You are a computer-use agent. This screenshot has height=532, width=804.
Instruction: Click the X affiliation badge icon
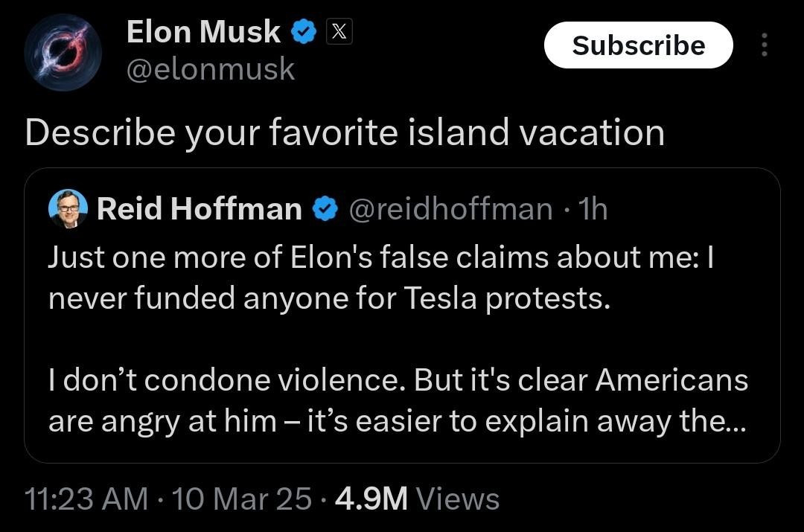[x=337, y=33]
